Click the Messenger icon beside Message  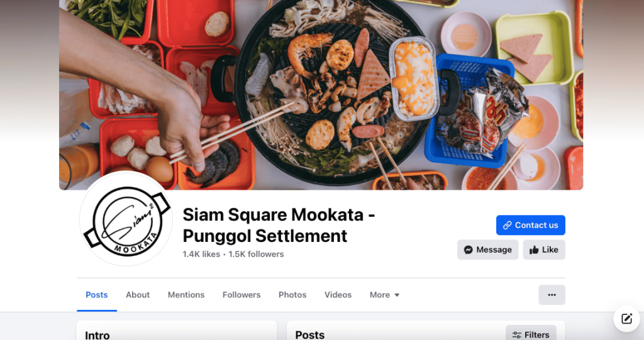(x=468, y=250)
